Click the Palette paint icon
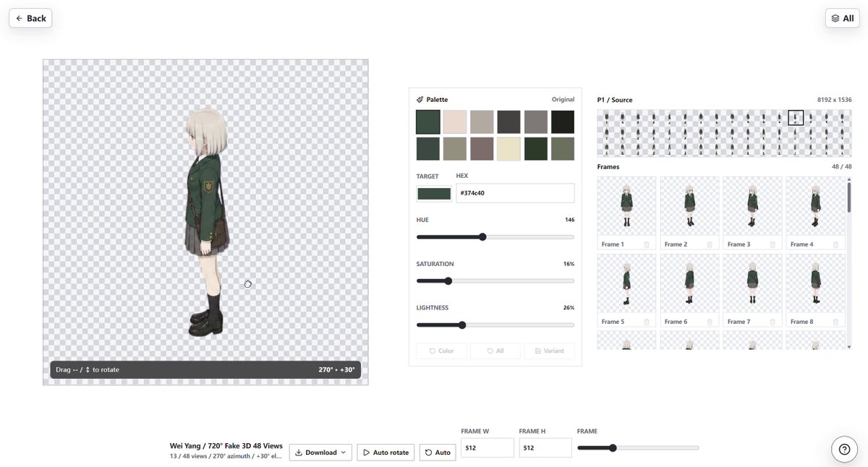This screenshot has width=868, height=467. (x=420, y=100)
